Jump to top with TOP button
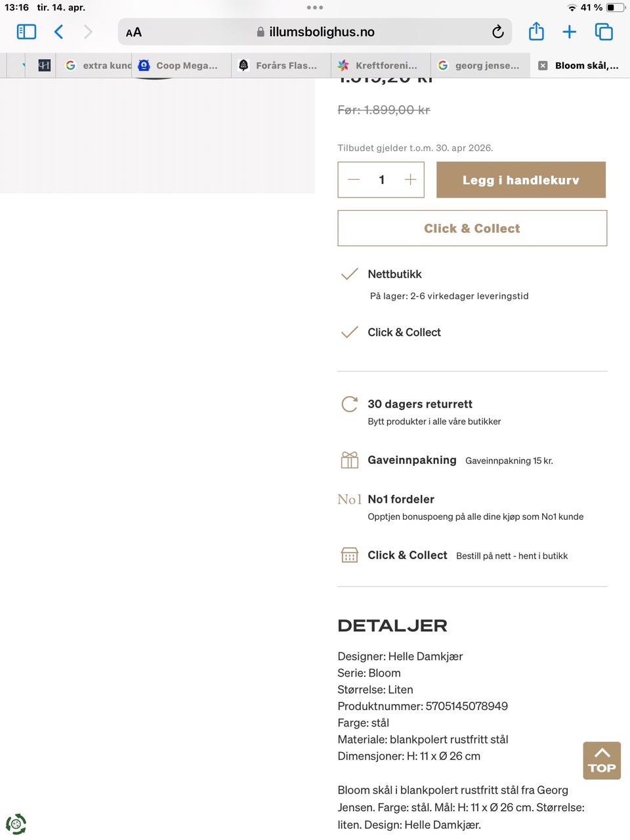This screenshot has height=840, width=630. coord(602,761)
